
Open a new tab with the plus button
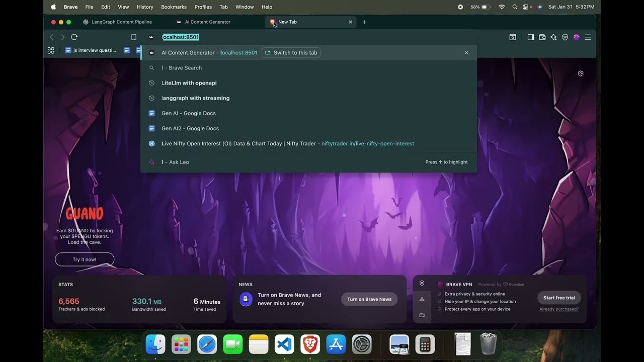[x=365, y=22]
